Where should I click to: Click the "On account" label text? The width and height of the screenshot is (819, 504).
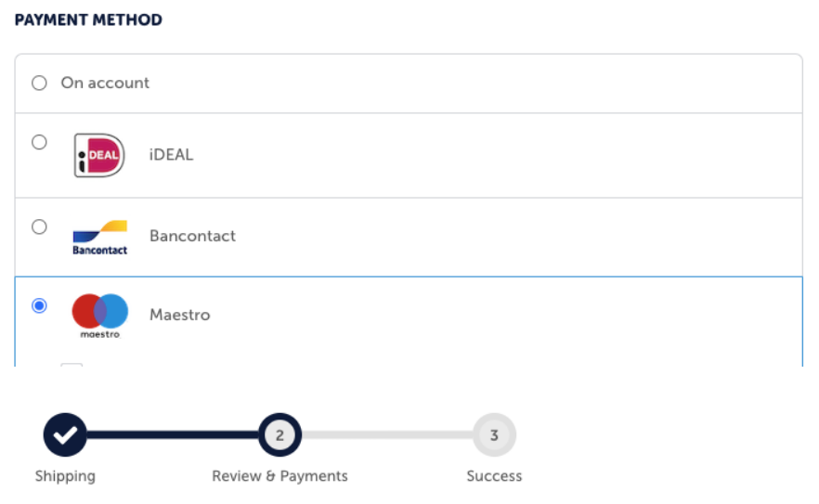(x=105, y=83)
